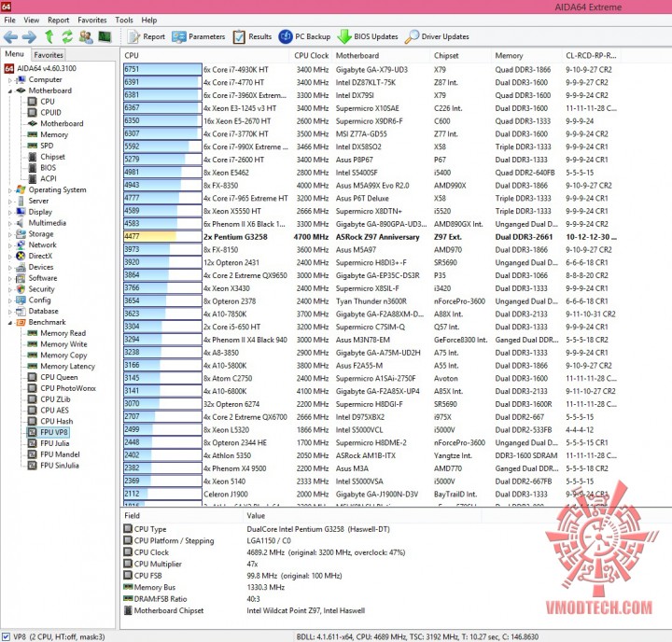Open PC Backup from toolbar
This screenshot has width=672, height=642.
tap(304, 36)
